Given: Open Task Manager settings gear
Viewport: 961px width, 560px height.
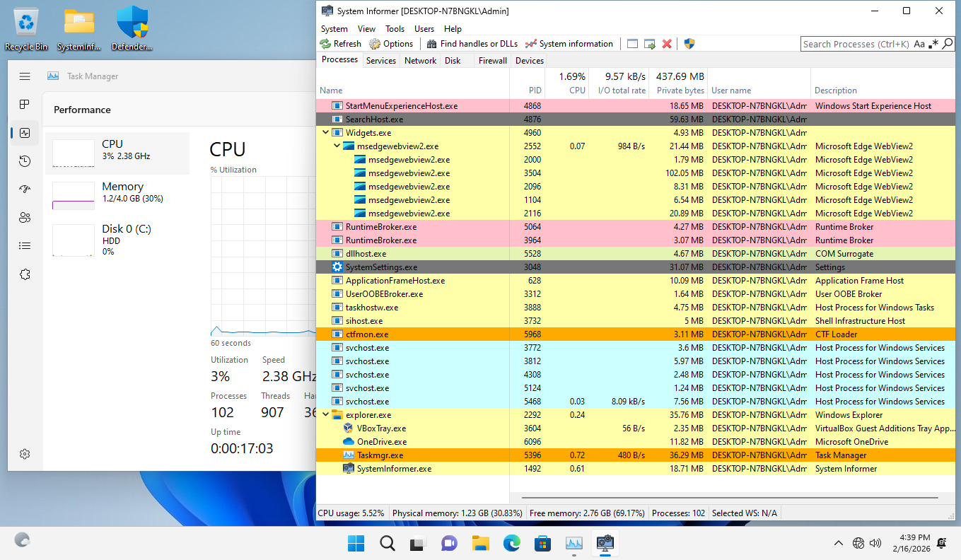Looking at the screenshot, I should click(25, 454).
